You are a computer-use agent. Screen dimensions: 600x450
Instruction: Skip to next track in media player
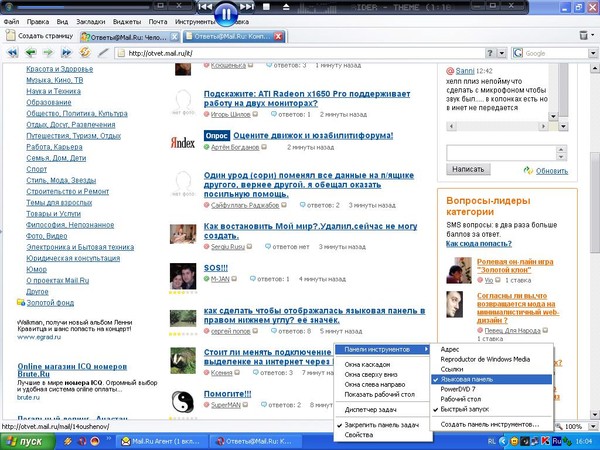[x=246, y=7]
